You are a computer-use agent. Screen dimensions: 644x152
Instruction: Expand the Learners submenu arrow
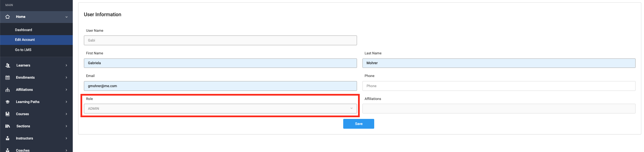point(66,65)
